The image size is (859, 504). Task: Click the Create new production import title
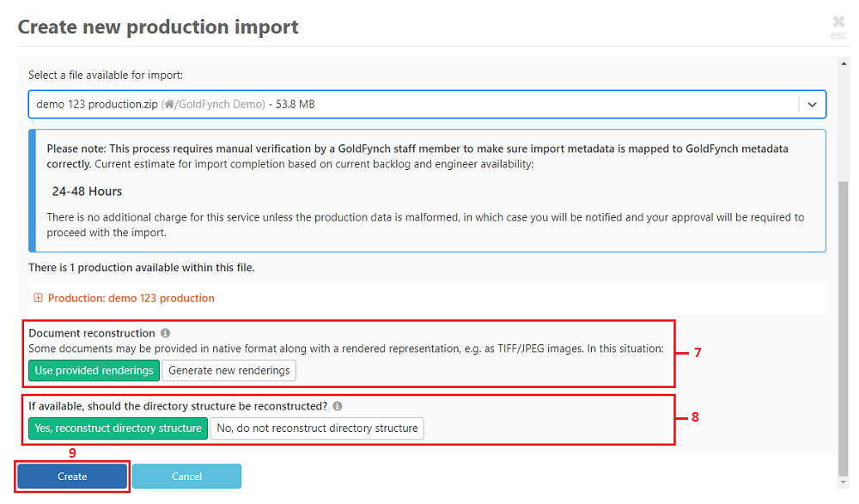pyautogui.click(x=157, y=27)
